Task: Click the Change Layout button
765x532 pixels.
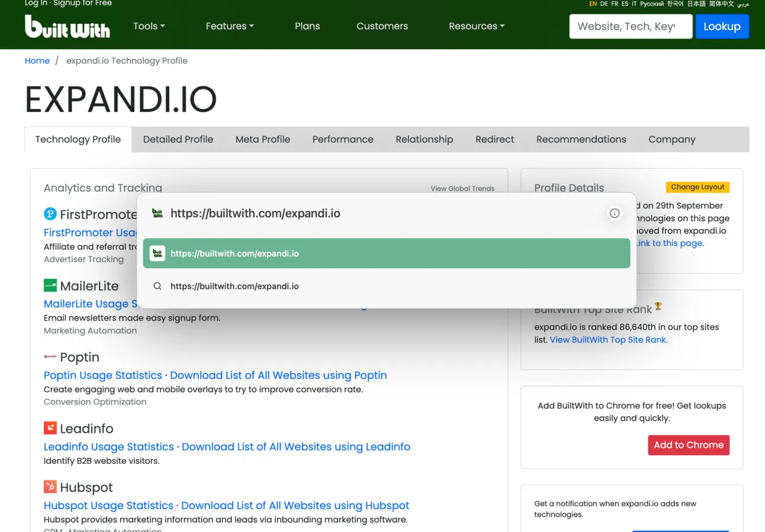Action: click(697, 187)
